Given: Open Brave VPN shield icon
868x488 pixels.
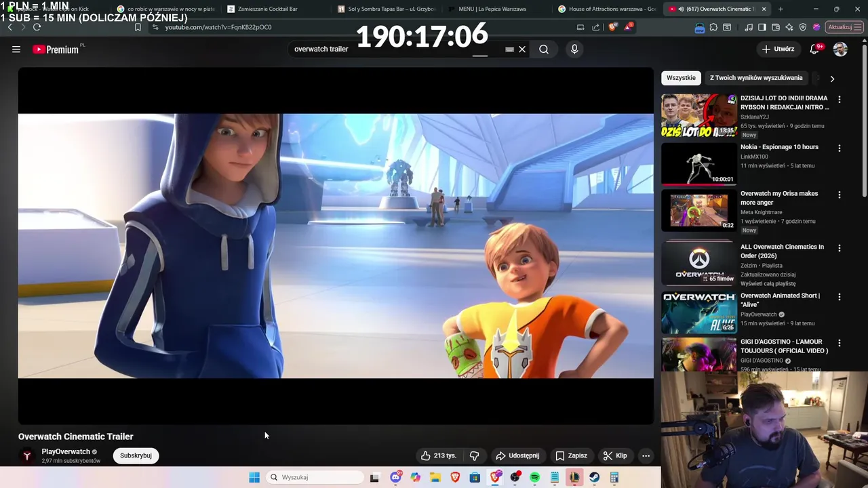Looking at the screenshot, I should pyautogui.click(x=803, y=27).
